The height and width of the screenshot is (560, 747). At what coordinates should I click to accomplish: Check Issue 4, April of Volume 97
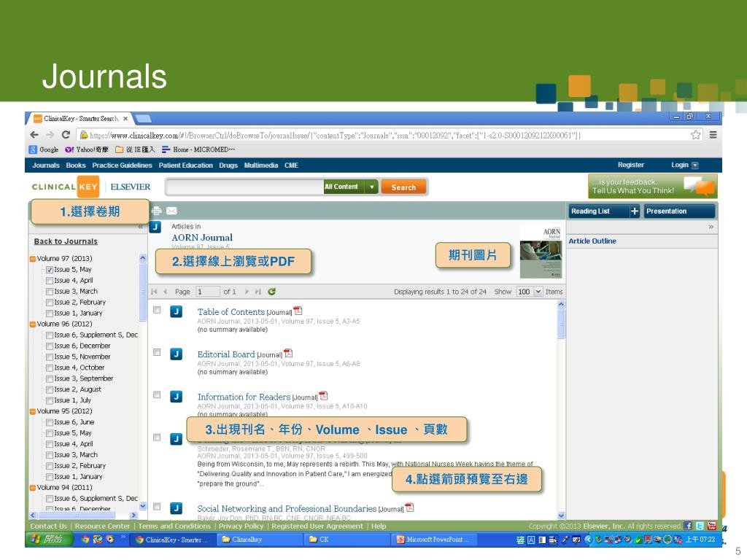click(49, 281)
